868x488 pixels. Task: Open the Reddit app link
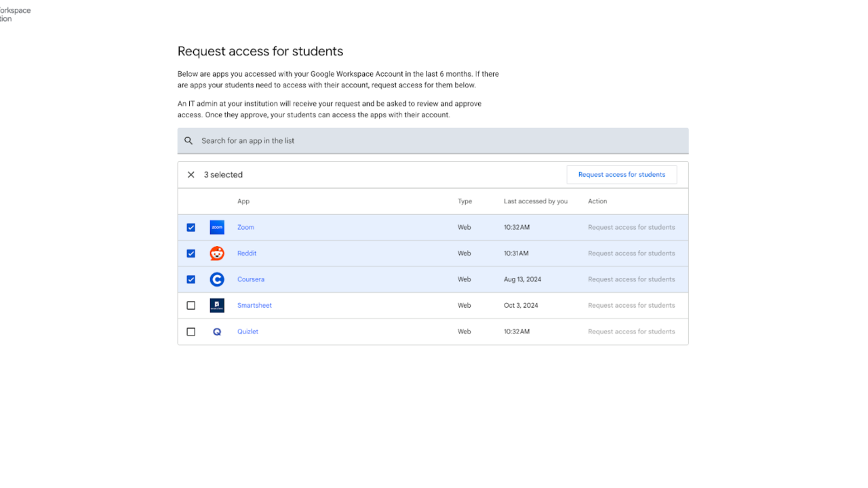[x=247, y=253]
